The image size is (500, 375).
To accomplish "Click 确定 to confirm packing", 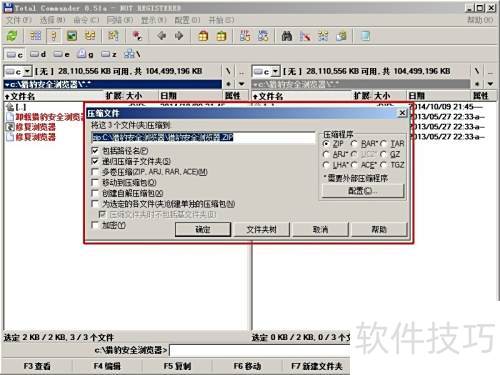I will (x=203, y=229).
